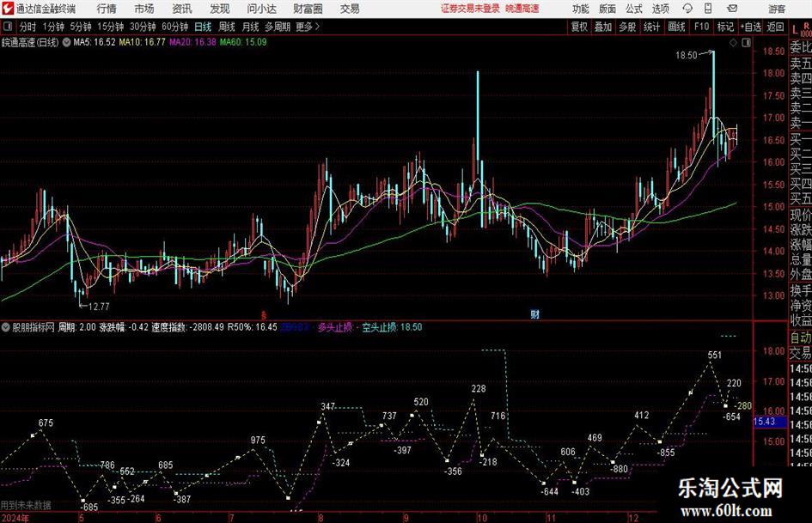Click the 画线 drawing toolbar button
The width and height of the screenshot is (812, 523).
(x=676, y=27)
